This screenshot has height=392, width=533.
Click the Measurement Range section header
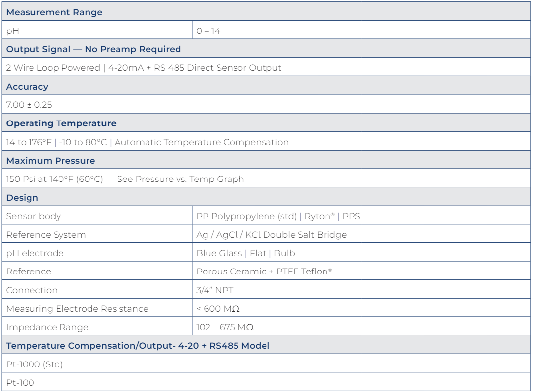(55, 12)
